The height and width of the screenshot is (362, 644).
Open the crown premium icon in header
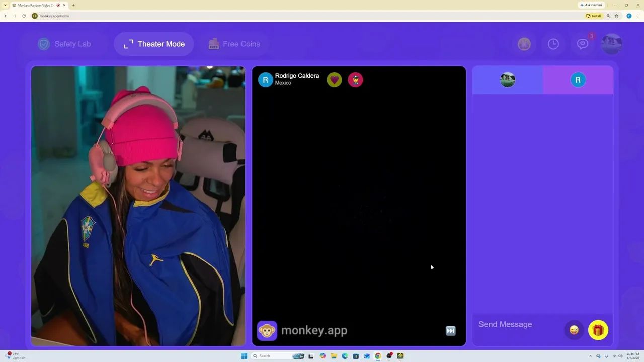[524, 44]
